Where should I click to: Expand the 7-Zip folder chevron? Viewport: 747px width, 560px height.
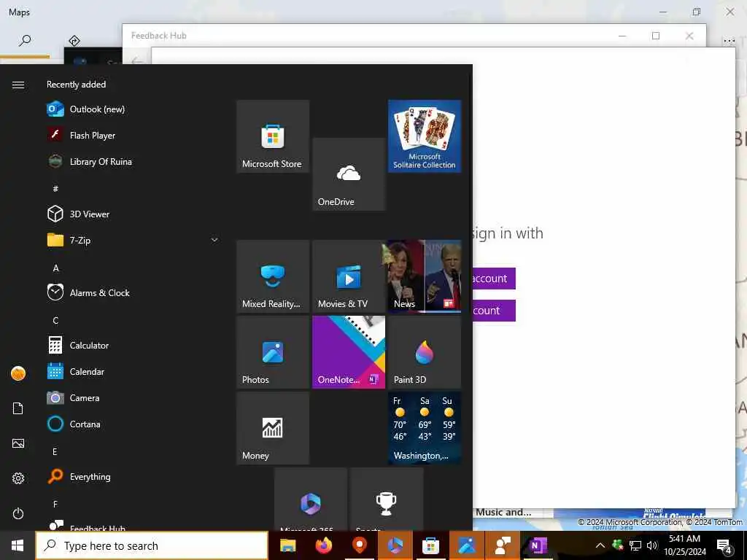(214, 240)
